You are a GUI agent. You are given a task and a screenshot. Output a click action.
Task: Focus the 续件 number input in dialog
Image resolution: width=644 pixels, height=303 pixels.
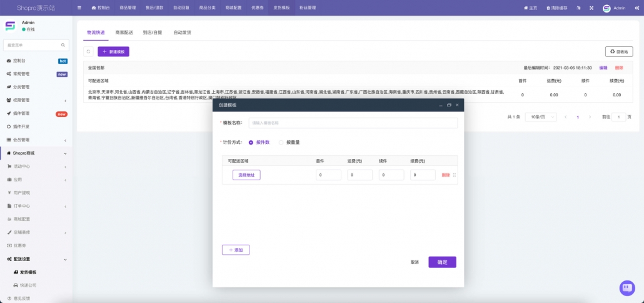[x=391, y=175]
